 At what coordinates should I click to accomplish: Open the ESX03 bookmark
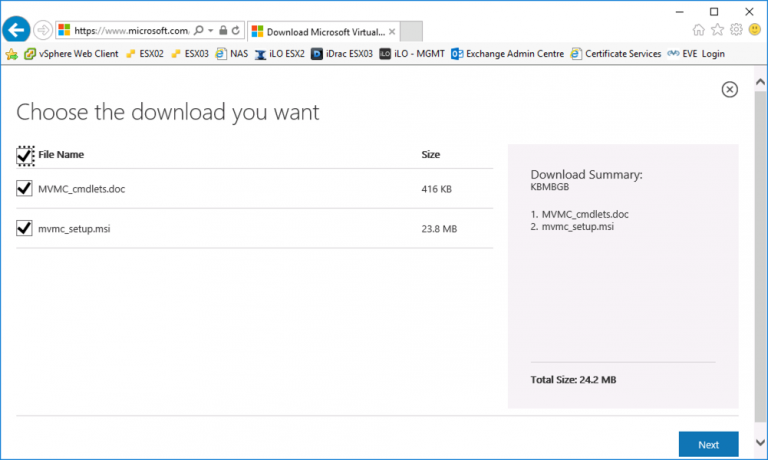coord(190,54)
